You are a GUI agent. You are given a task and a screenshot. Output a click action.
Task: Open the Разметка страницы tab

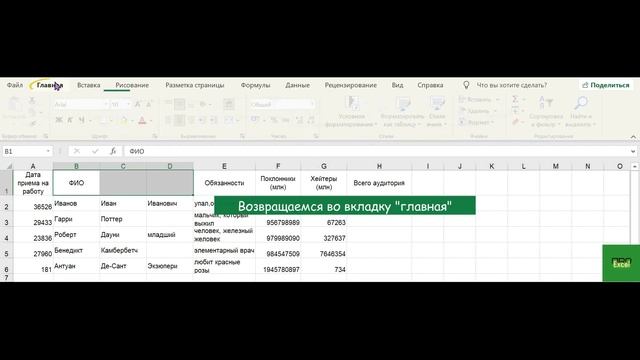tap(195, 85)
